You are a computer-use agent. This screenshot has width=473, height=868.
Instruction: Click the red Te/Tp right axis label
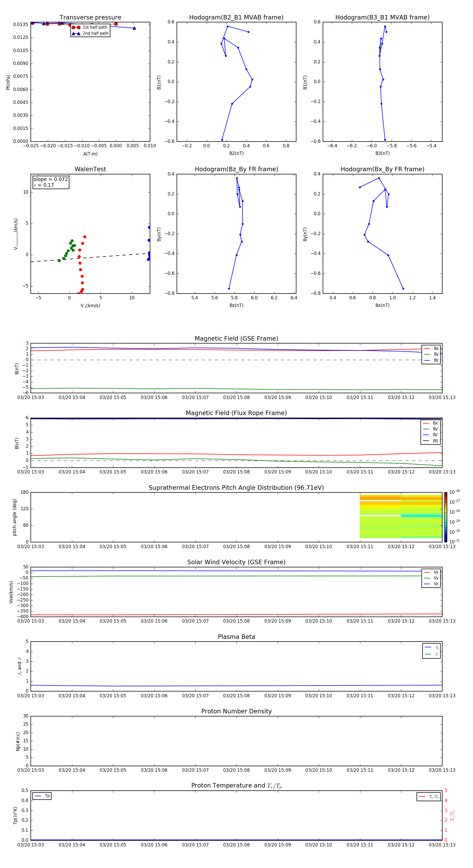pos(453,816)
